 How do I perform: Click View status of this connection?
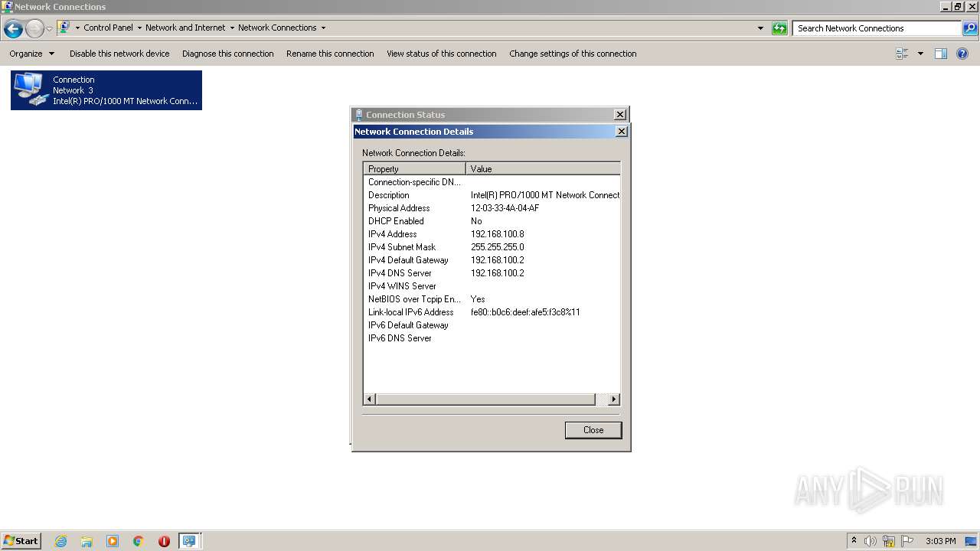coord(441,54)
